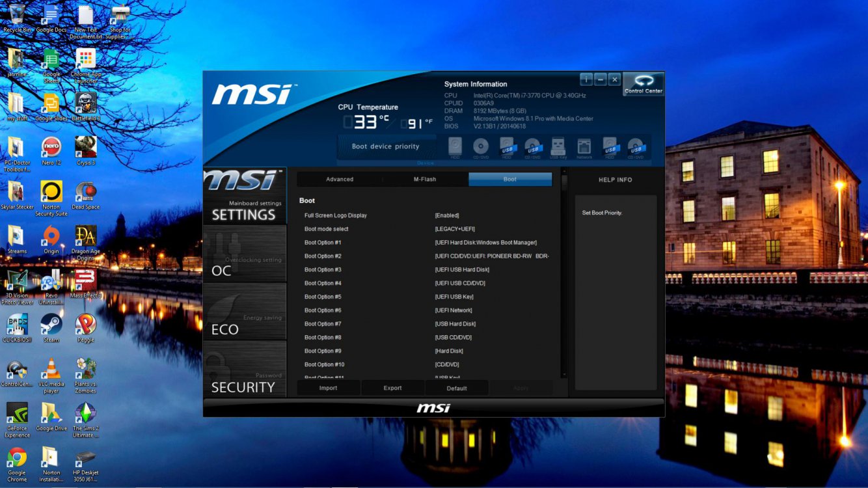Screen dimensions: 868x488
Task: Select the New Text Document.txt file
Action: click(x=85, y=22)
